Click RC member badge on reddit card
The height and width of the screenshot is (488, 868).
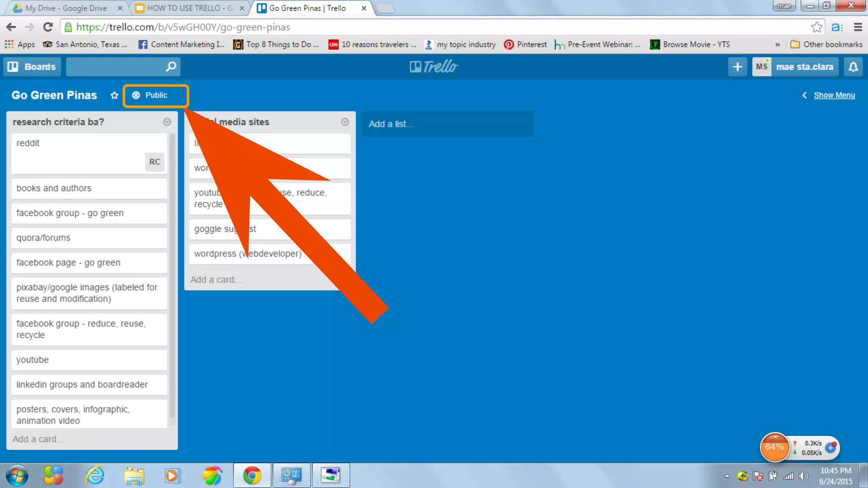(155, 162)
